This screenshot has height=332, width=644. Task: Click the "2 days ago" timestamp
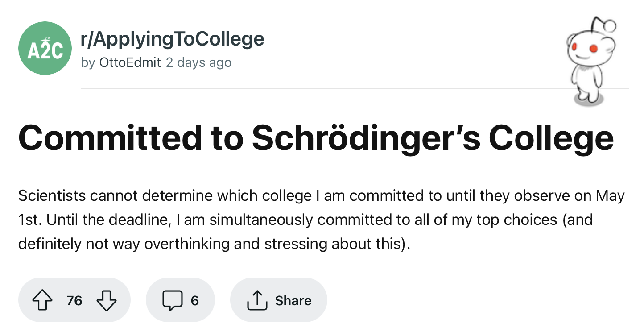coord(198,62)
